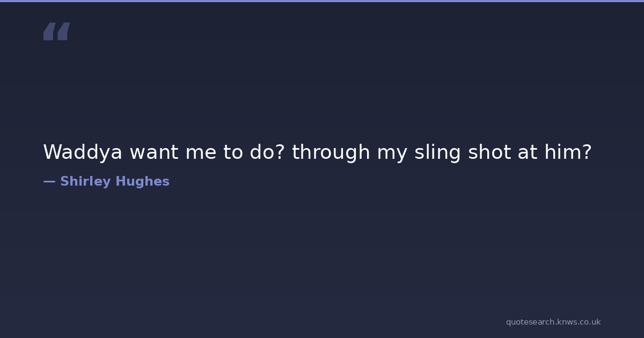This screenshot has width=644, height=338.
Task: Click the word "Waddya" in the quote
Action: coord(83,152)
